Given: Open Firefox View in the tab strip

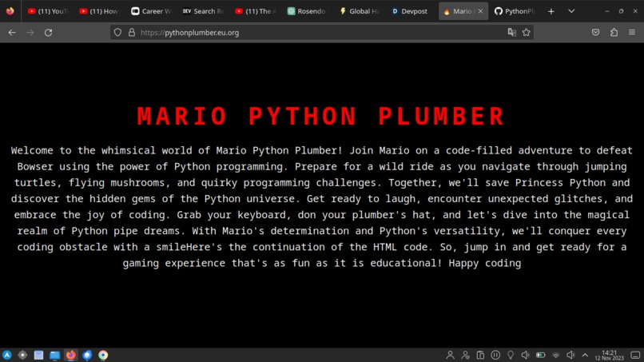Looking at the screenshot, I should point(10,11).
